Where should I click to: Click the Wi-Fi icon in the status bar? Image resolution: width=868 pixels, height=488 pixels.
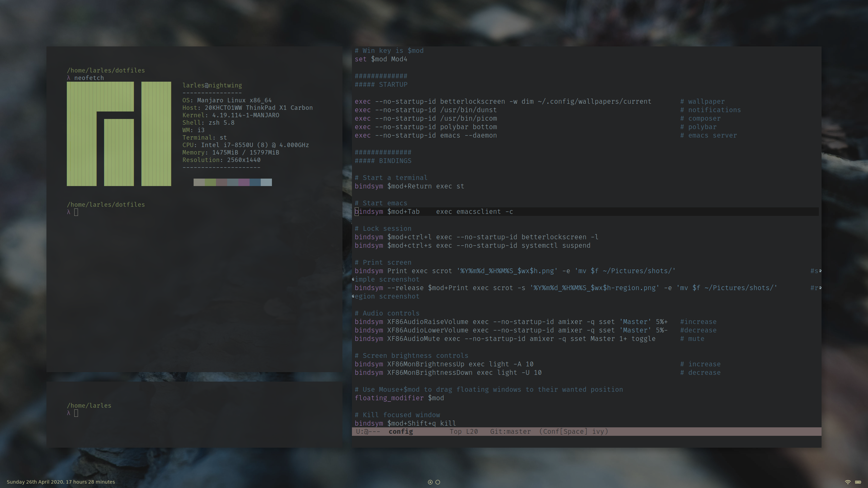click(x=848, y=482)
